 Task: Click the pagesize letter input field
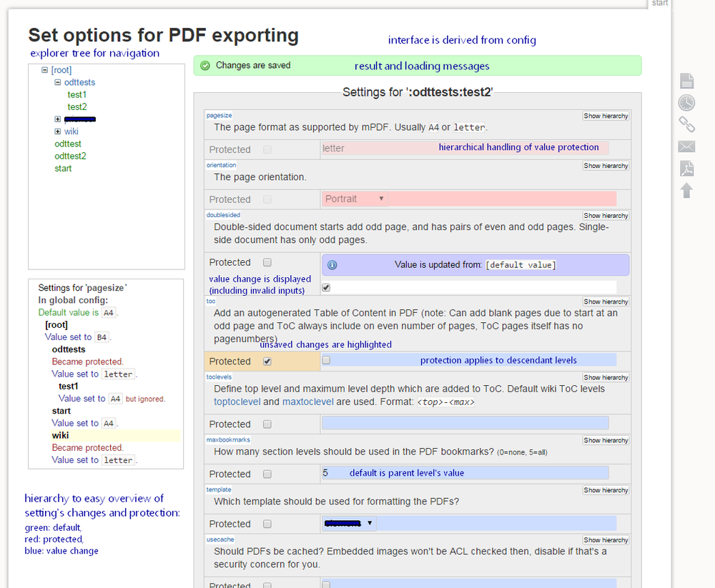[465, 148]
